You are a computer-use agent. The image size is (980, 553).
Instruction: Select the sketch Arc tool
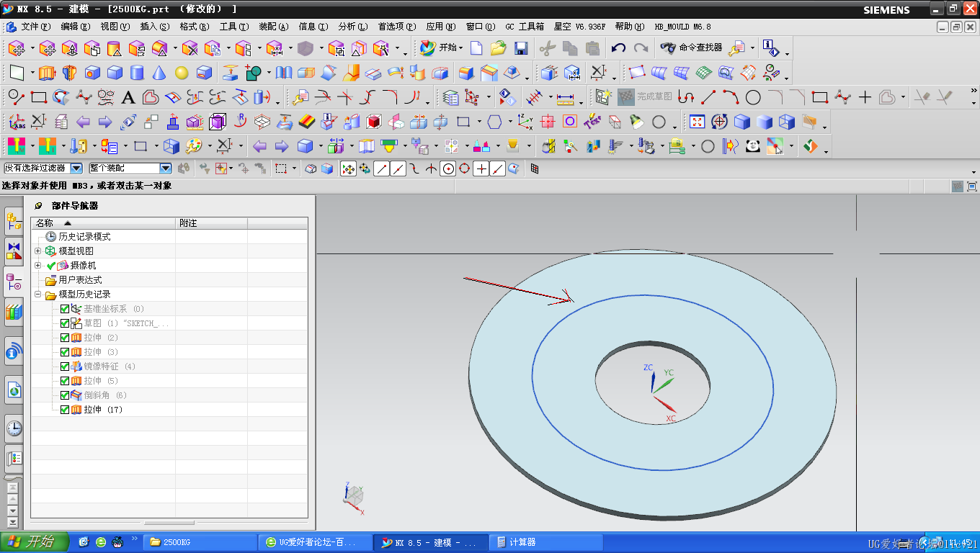tap(731, 97)
